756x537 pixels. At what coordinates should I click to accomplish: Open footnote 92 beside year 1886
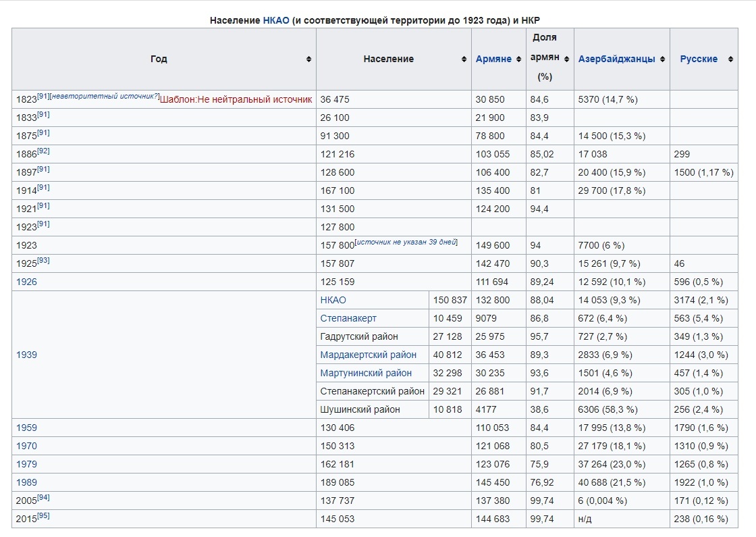tap(43, 151)
